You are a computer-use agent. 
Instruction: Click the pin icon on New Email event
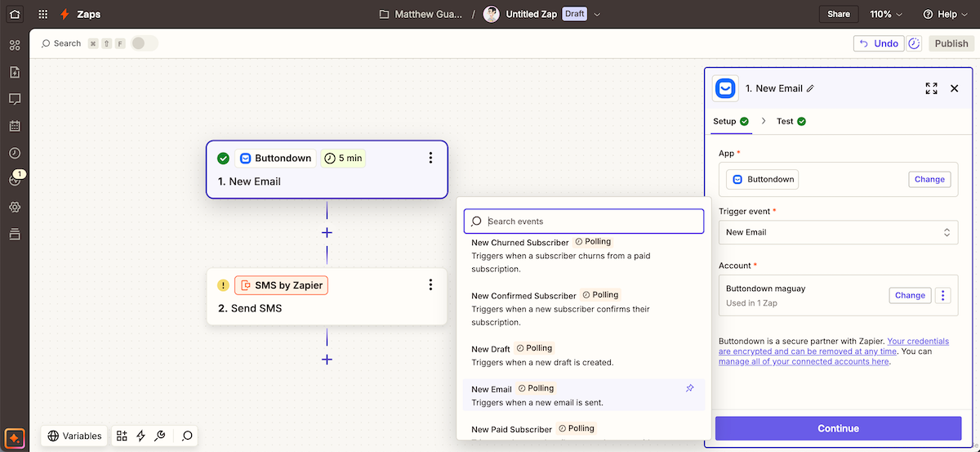689,388
